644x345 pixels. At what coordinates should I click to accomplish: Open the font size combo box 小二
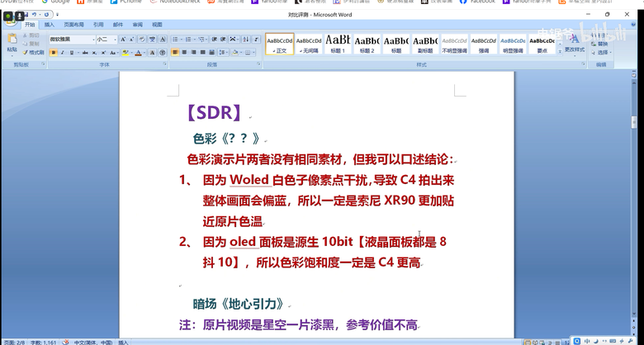[x=107, y=40]
